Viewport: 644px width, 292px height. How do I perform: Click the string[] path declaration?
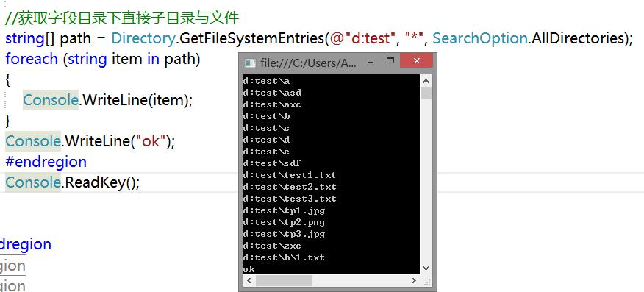(48, 38)
